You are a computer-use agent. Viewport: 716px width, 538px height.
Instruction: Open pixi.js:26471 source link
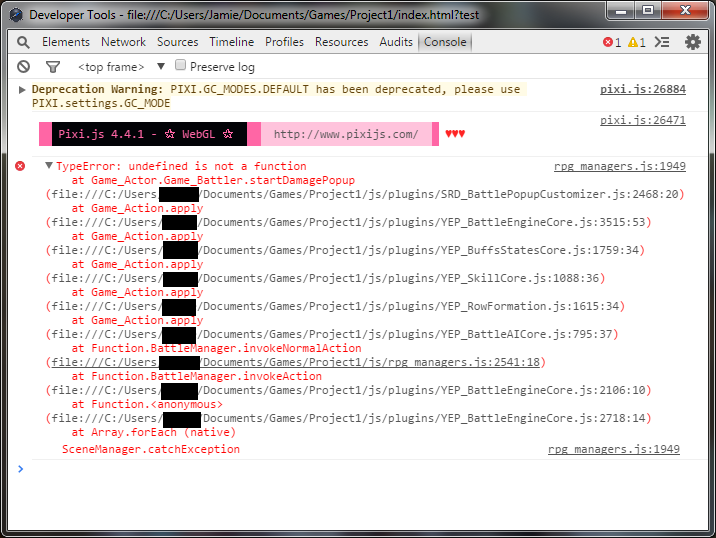(x=642, y=120)
